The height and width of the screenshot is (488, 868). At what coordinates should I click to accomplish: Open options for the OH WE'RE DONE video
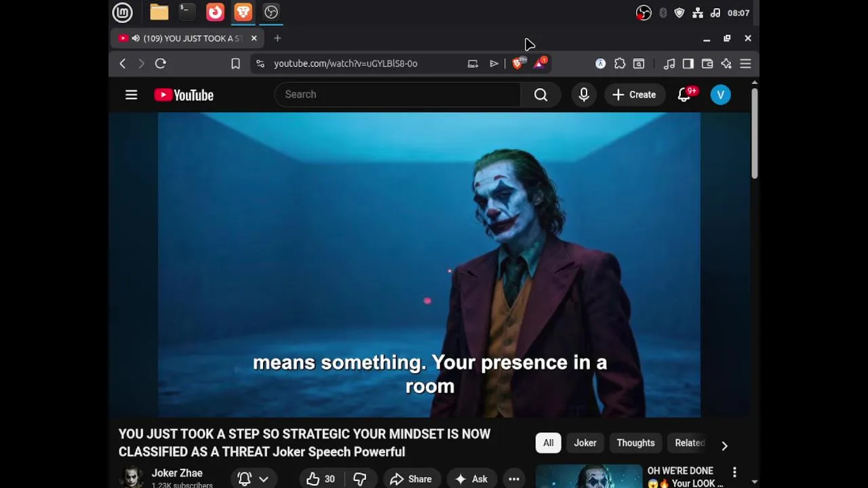click(734, 472)
